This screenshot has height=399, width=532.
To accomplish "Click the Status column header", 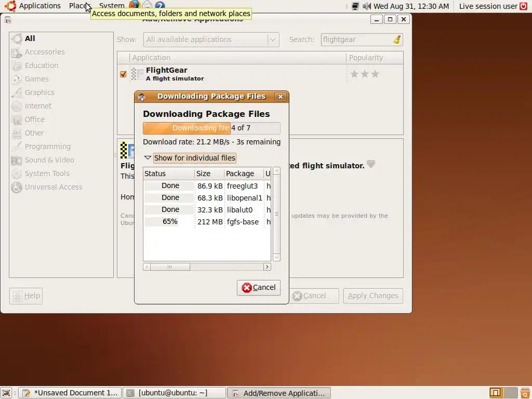I will click(169, 174).
